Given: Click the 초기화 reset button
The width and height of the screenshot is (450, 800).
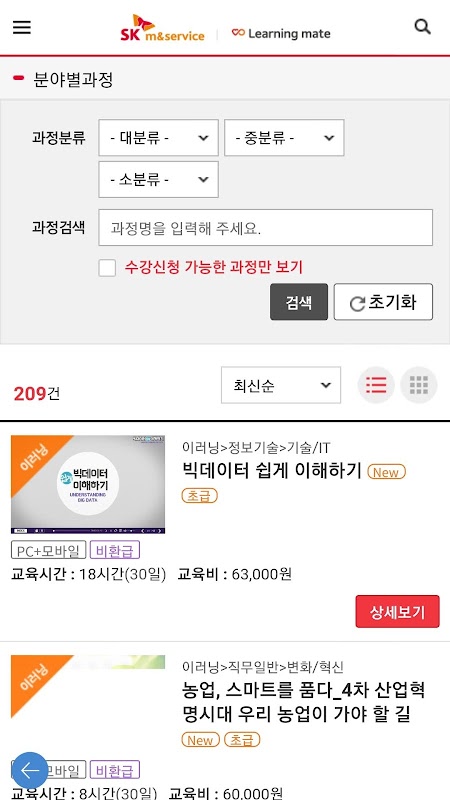Looking at the screenshot, I should pyautogui.click(x=383, y=302).
